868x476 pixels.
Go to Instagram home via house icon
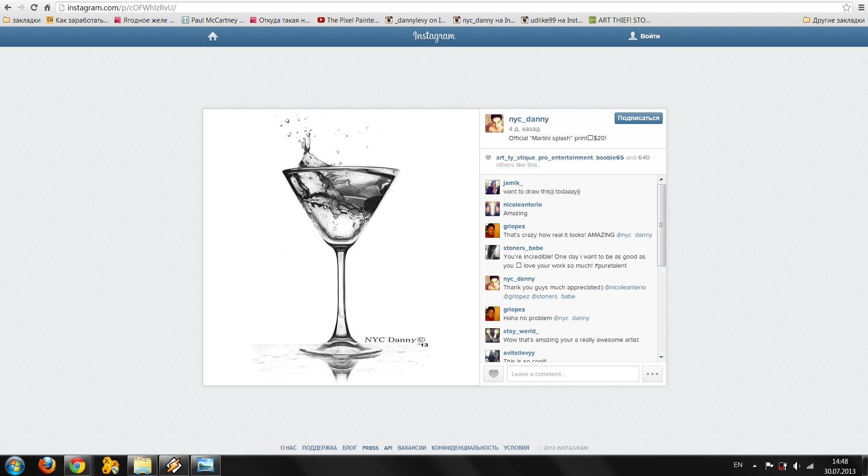(x=213, y=36)
